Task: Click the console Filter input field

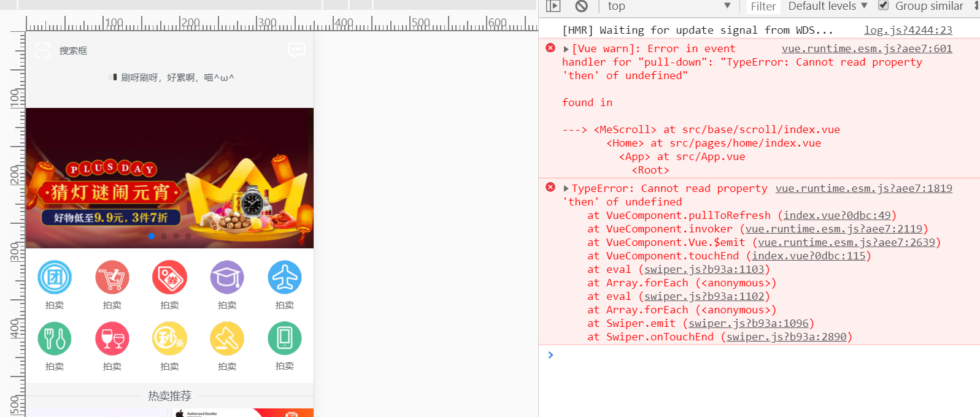Action: point(763,7)
